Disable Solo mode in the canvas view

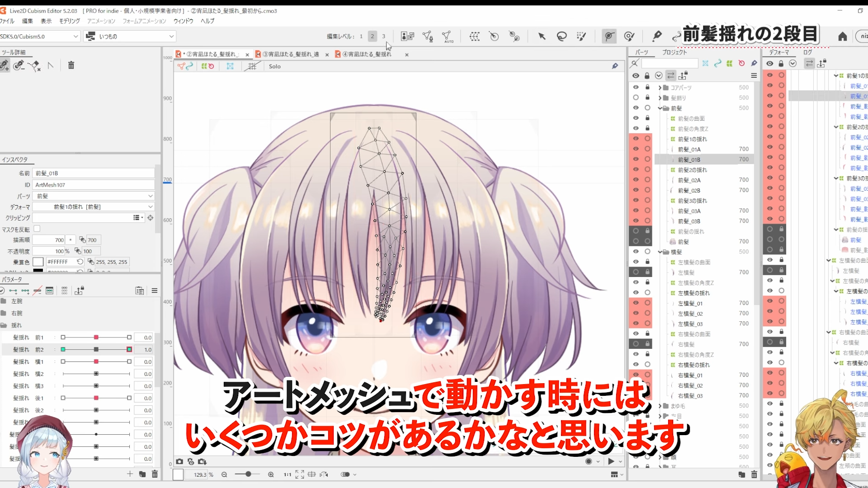pos(275,66)
